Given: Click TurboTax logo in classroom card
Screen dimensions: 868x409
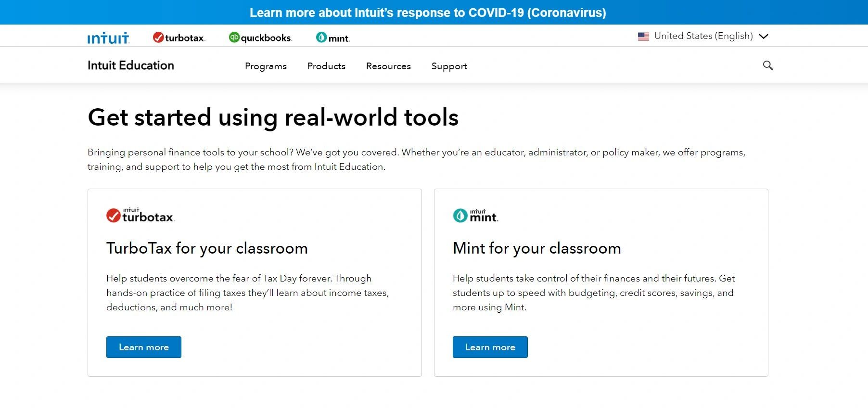Looking at the screenshot, I should (140, 216).
